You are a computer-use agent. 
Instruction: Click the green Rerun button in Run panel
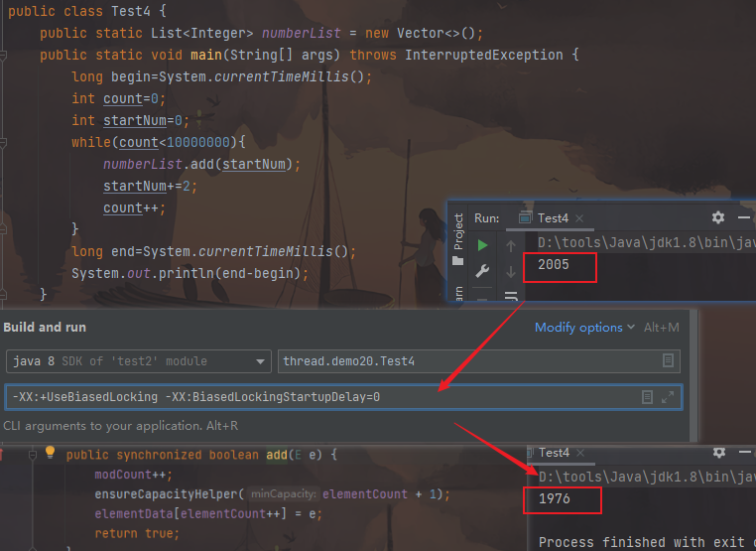(x=482, y=245)
